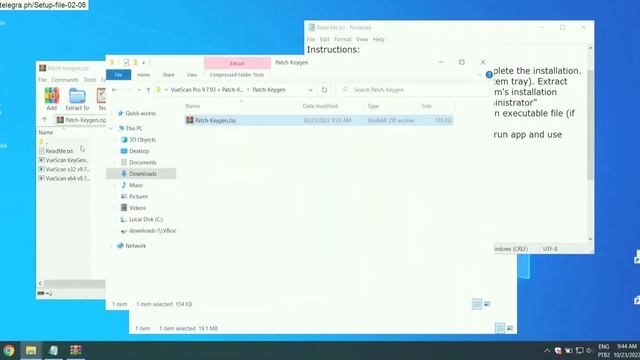Open the View ribbon tab in Explorer
Screen dimensions: 640x360
(192, 75)
